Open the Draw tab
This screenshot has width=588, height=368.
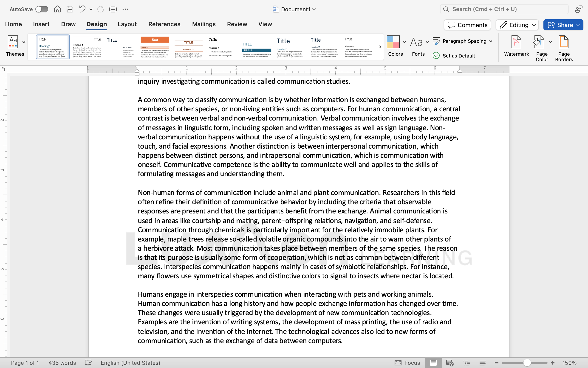coord(68,24)
